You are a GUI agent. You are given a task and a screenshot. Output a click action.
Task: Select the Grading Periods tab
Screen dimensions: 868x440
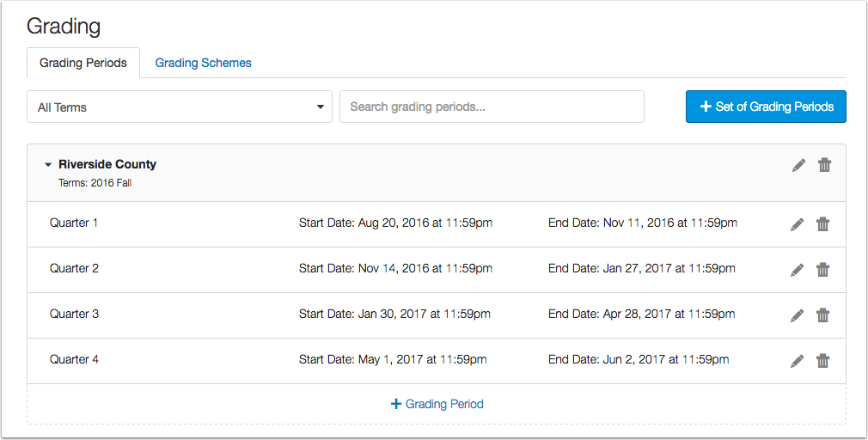83,63
